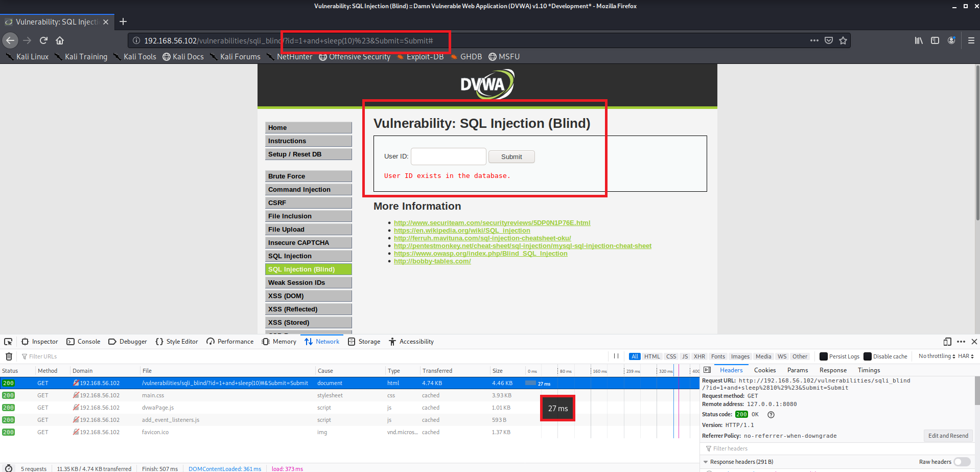Pause network log recording

[616, 356]
